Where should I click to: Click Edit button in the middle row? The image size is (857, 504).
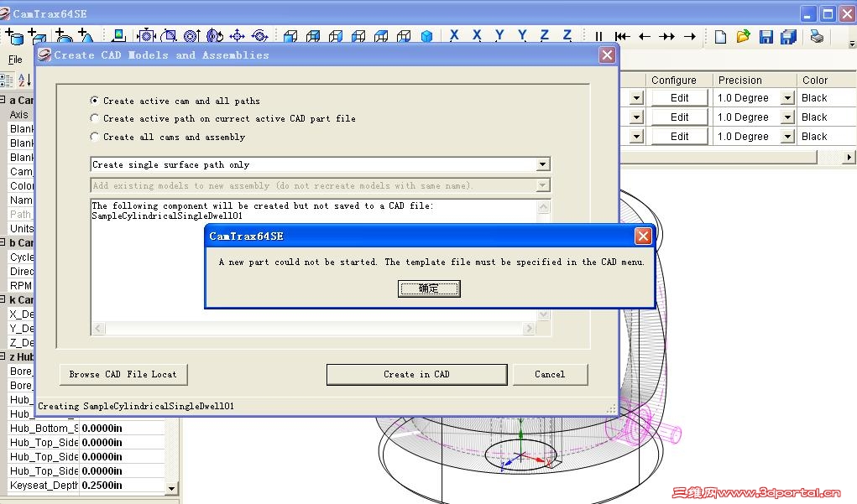(x=679, y=117)
